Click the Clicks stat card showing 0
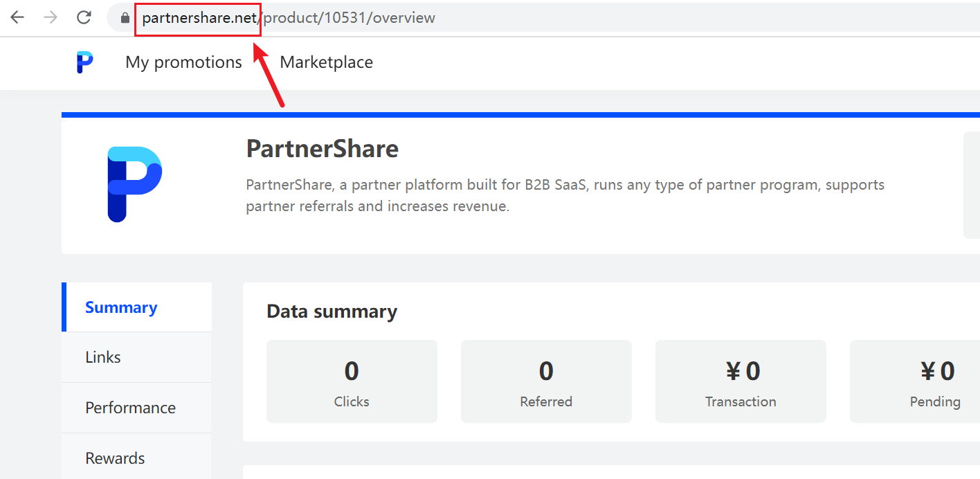 click(352, 381)
